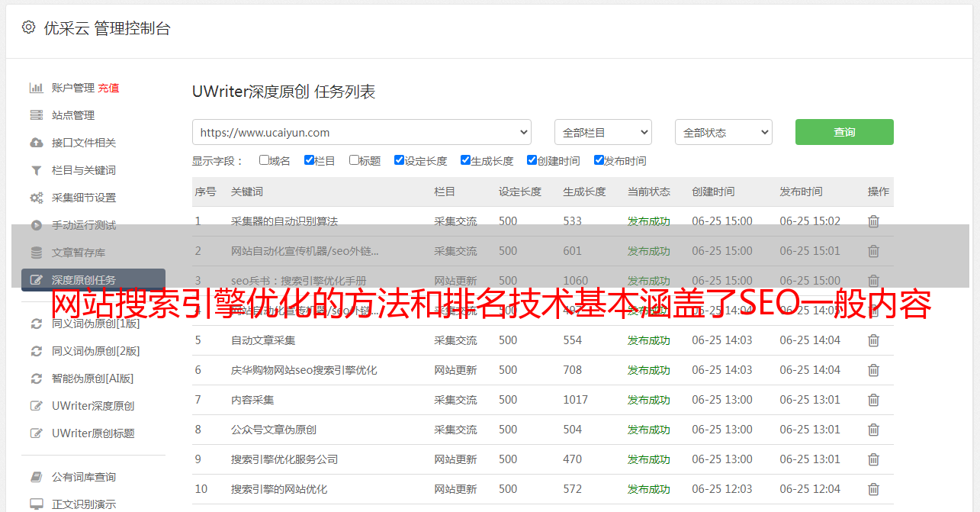
Task: Click trash icon for 搜索引擎的网站优化 row
Action: [873, 489]
